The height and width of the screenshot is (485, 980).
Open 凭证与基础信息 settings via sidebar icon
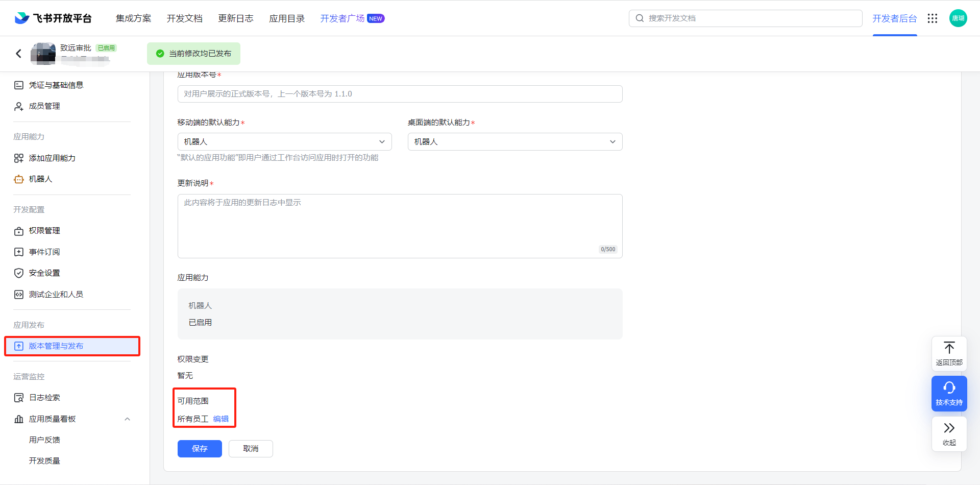click(x=56, y=85)
